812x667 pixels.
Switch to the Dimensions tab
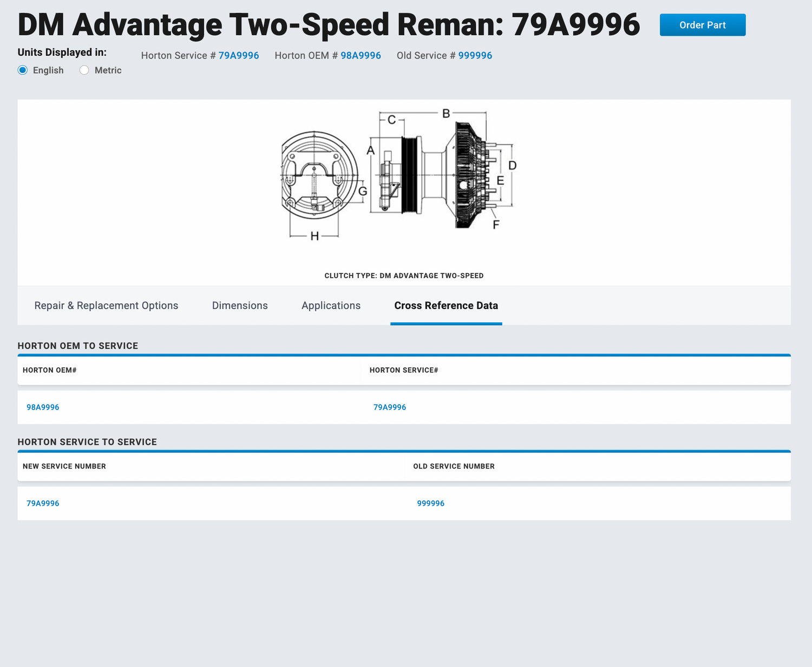point(240,306)
